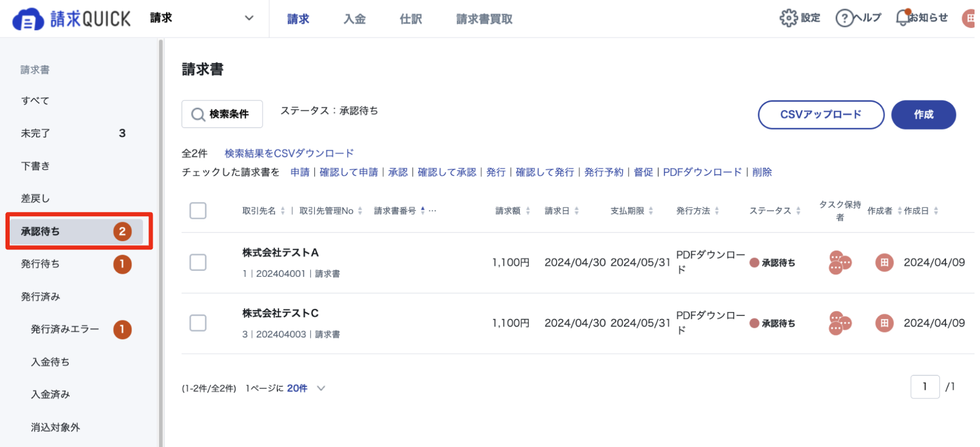Screen dimensions: 980x447
Task: Click the 発行待ち badge showing 1
Action: pos(122,264)
